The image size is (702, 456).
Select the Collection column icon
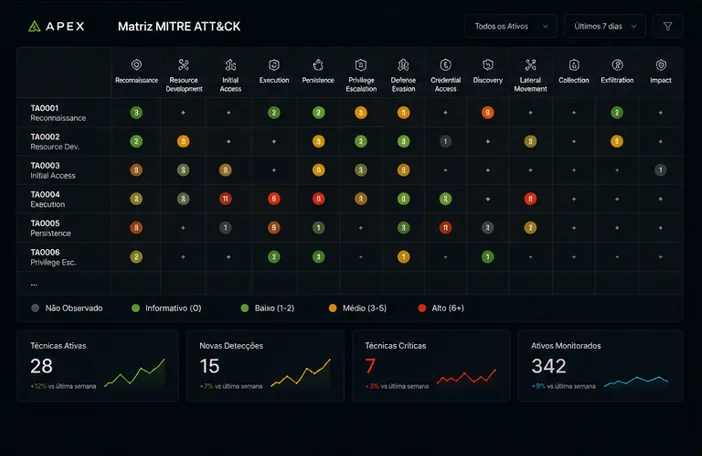click(x=574, y=65)
